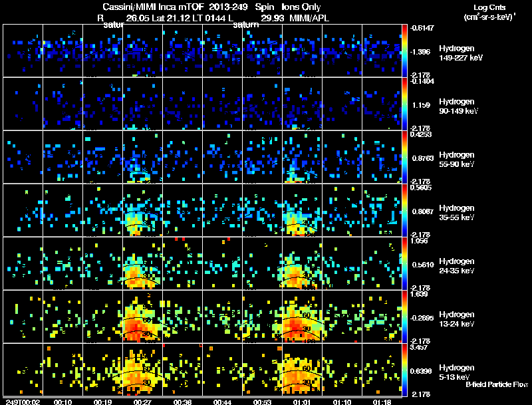Click the '-0.1404' color scale value

[x=422, y=81]
